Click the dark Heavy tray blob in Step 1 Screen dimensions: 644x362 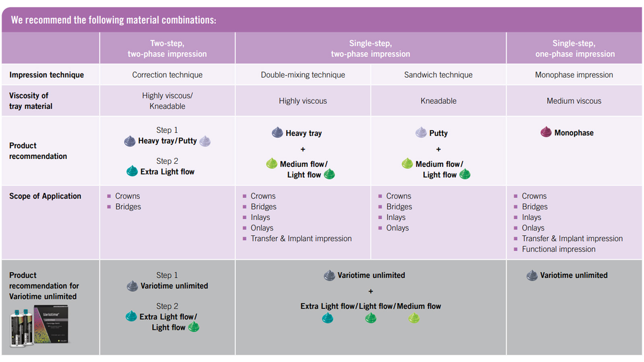(130, 141)
